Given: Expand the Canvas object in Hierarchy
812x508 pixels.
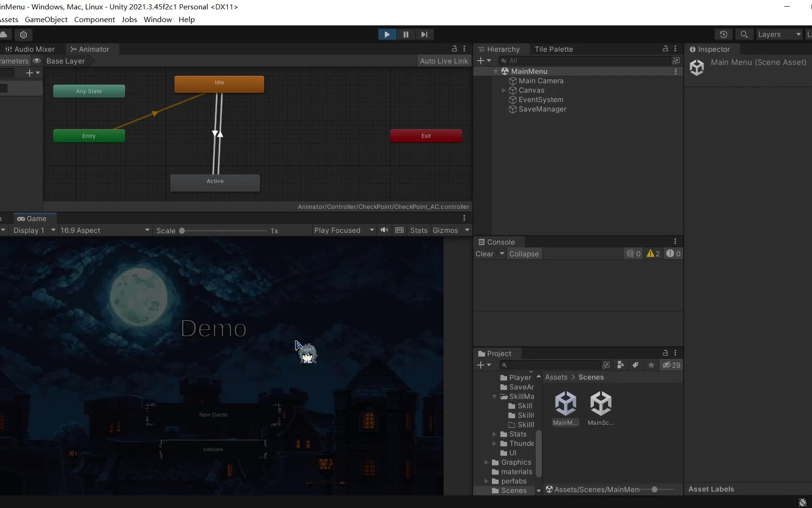Looking at the screenshot, I should click(x=504, y=90).
